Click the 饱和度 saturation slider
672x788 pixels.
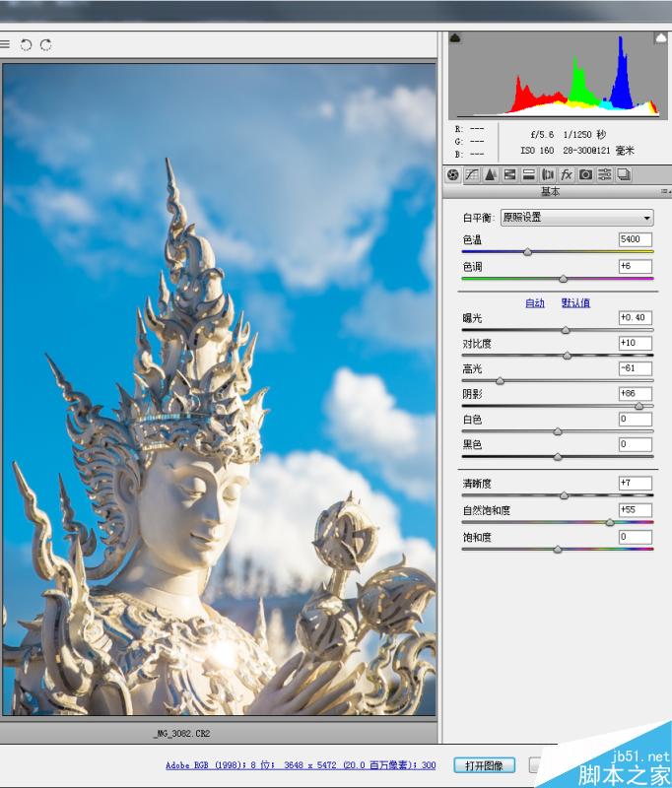[x=558, y=550]
